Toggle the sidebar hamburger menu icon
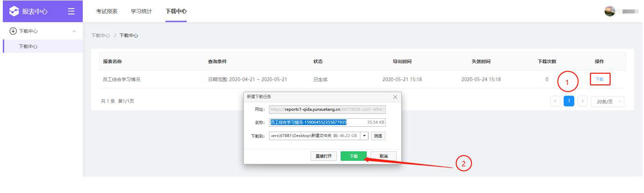Screen dimensions: 644x193 click(x=71, y=11)
